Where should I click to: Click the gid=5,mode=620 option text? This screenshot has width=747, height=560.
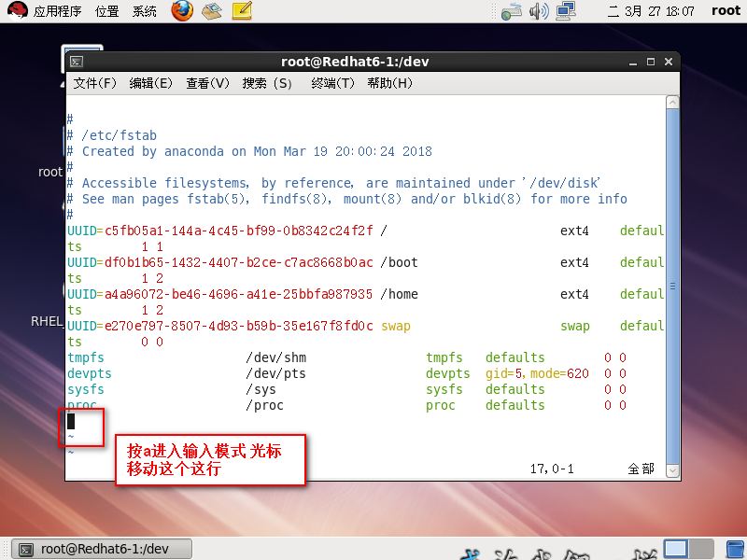pos(538,374)
